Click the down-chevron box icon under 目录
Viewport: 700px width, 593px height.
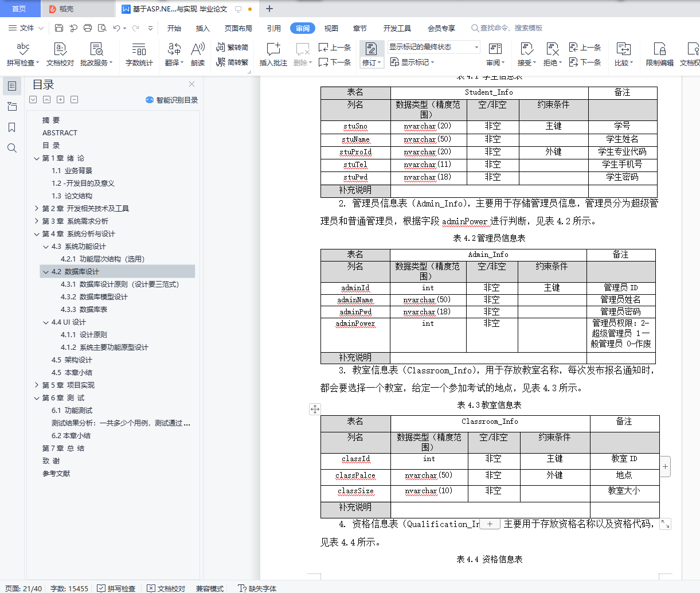point(33,100)
